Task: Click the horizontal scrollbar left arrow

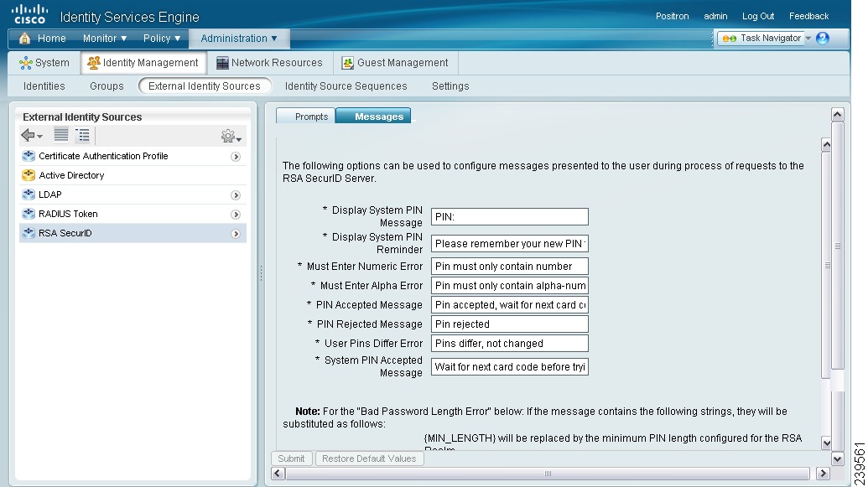Action: 278,474
